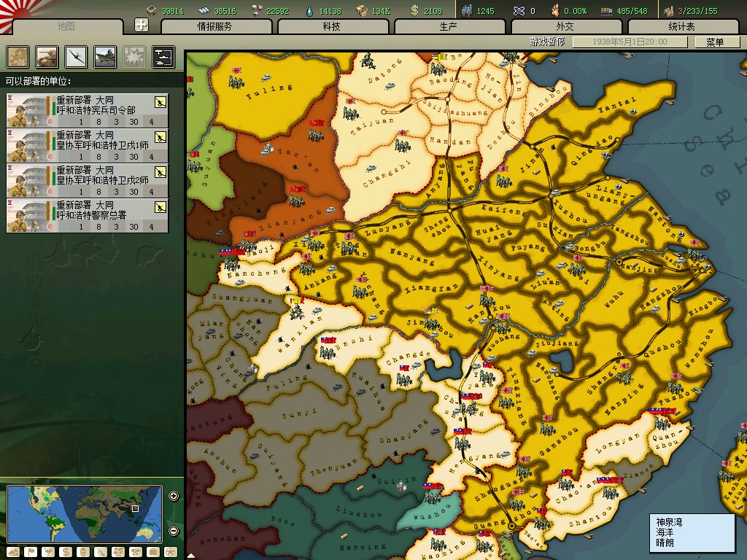Screen dimensions: 747x560
Task: Click the transport capacity icon showing 485/548
Action: pyautogui.click(x=606, y=10)
